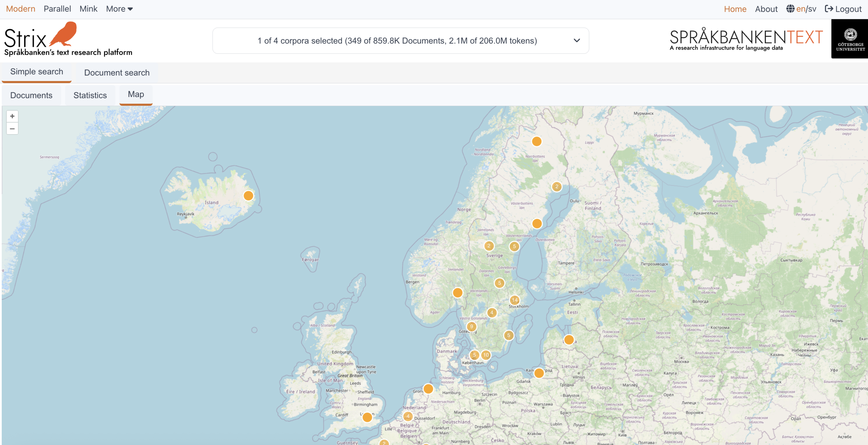Screen dimensions: 868x445
Task: Expand the corpora selection dropdown
Action: point(401,41)
